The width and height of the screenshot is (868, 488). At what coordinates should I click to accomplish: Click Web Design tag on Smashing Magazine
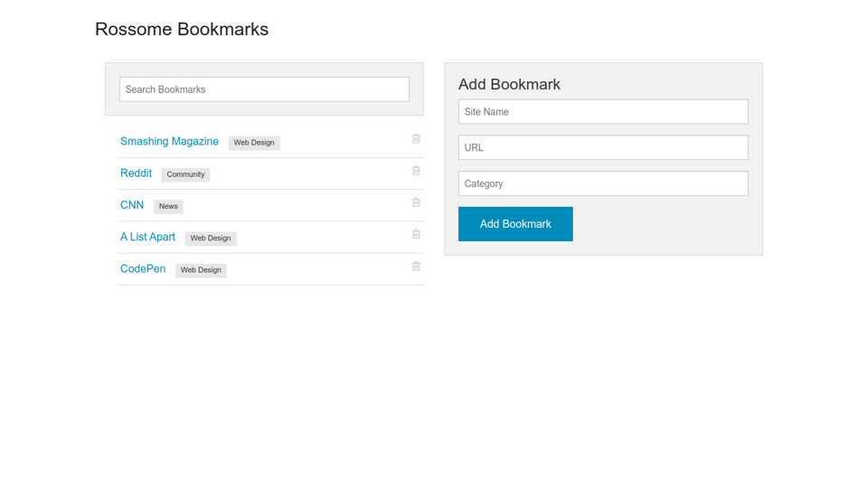tap(254, 143)
